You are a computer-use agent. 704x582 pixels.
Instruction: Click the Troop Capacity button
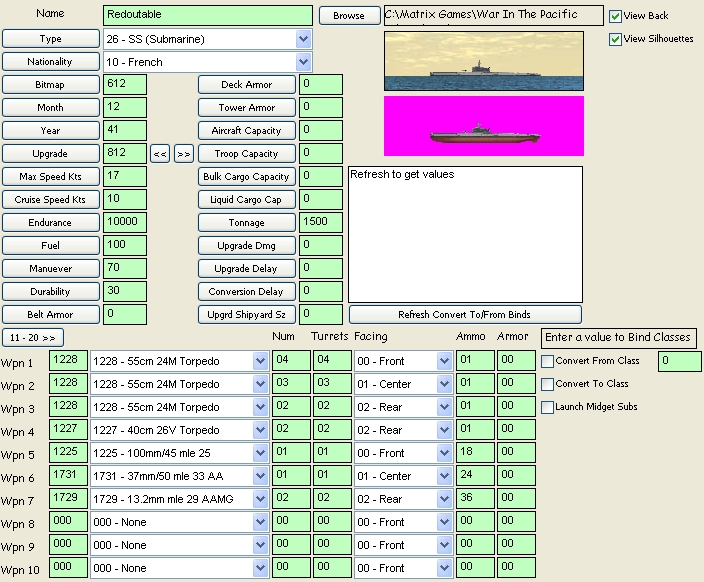[247, 153]
